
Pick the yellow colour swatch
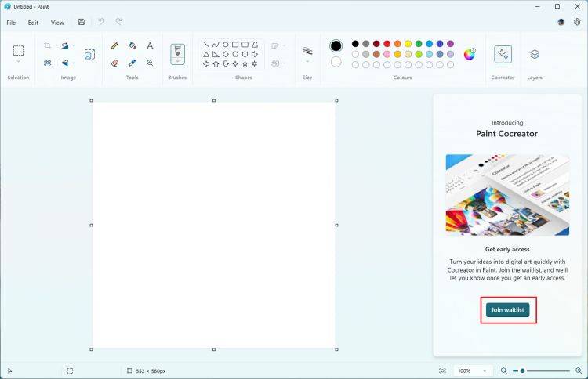pyautogui.click(x=408, y=44)
